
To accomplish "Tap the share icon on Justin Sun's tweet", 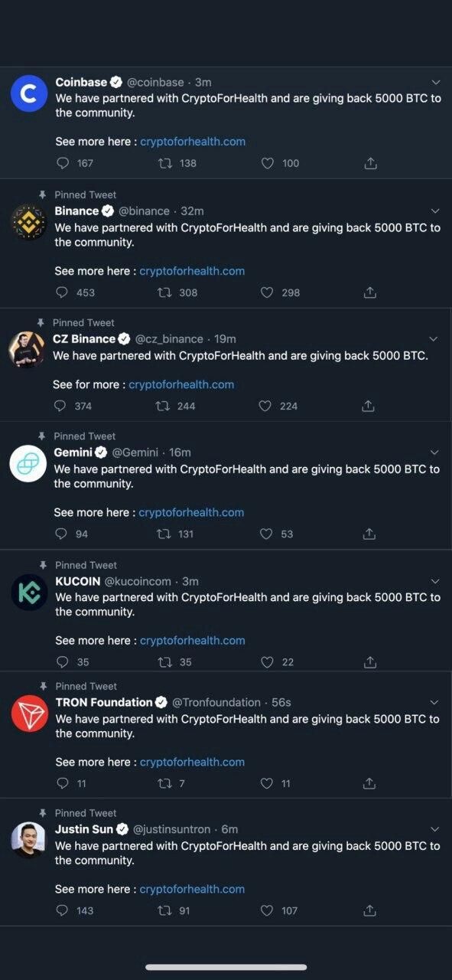I will pyautogui.click(x=369, y=910).
